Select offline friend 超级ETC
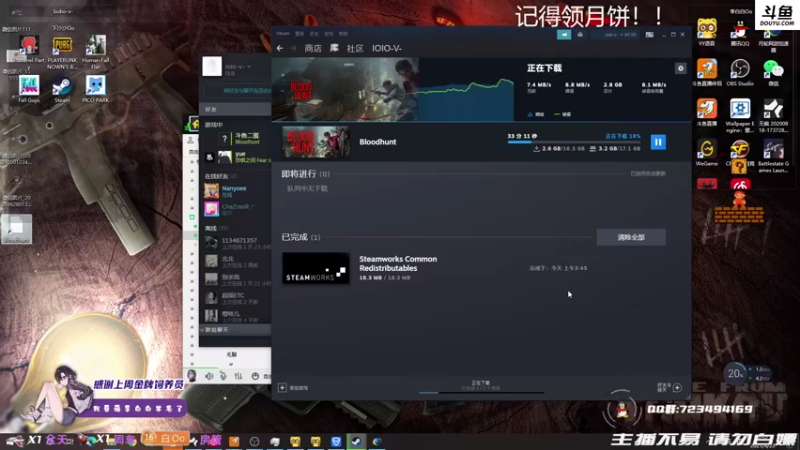This screenshot has height=450, width=800. click(236, 298)
